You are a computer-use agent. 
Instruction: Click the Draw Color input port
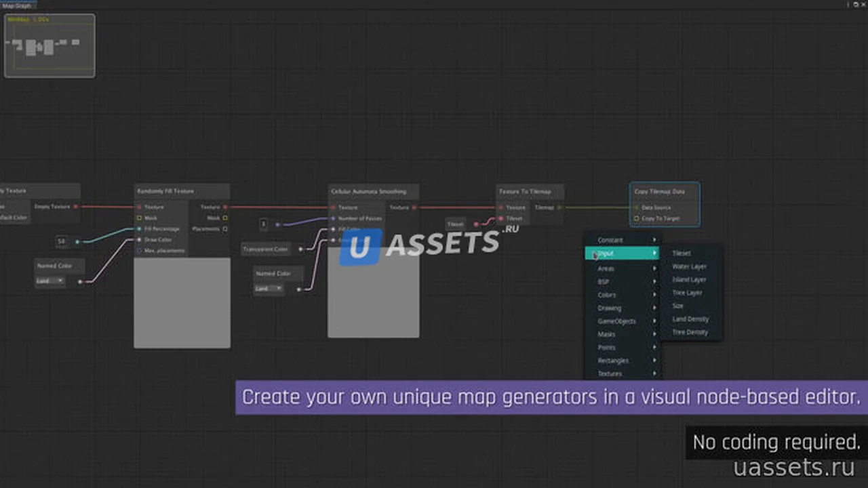pos(139,240)
